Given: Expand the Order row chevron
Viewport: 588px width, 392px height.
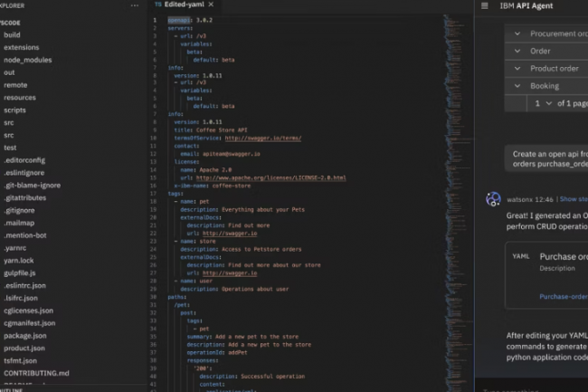Looking at the screenshot, I should click(517, 51).
